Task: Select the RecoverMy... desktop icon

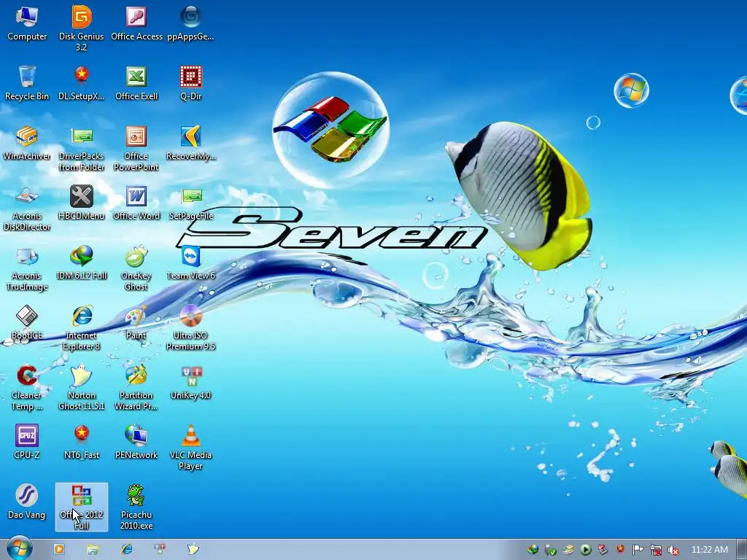Action: (190, 143)
